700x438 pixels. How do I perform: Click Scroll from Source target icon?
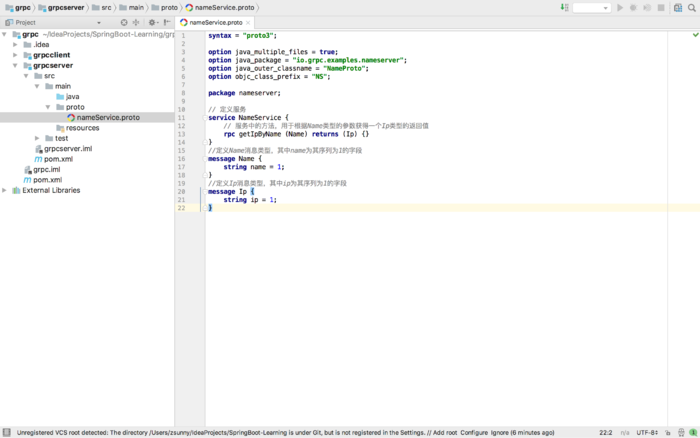pos(124,22)
